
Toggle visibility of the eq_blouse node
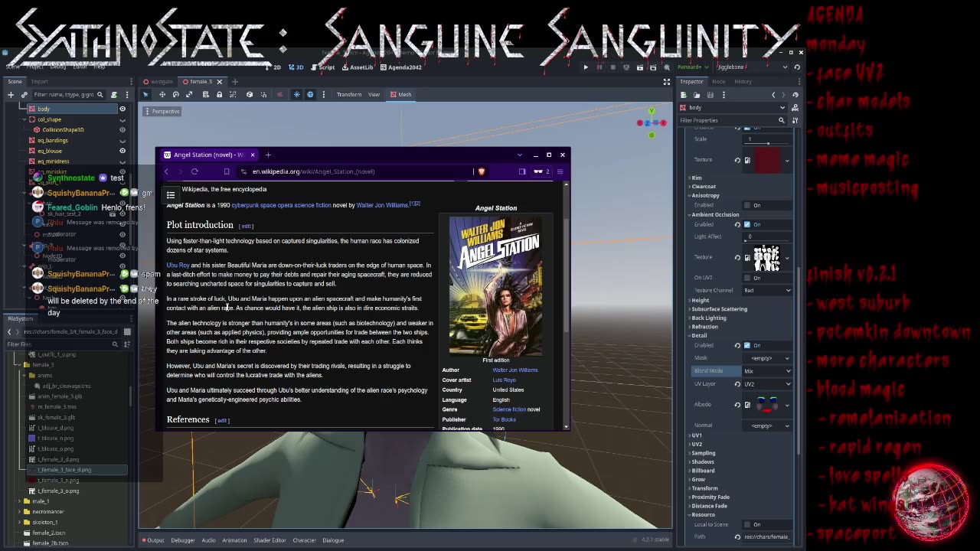122,151
